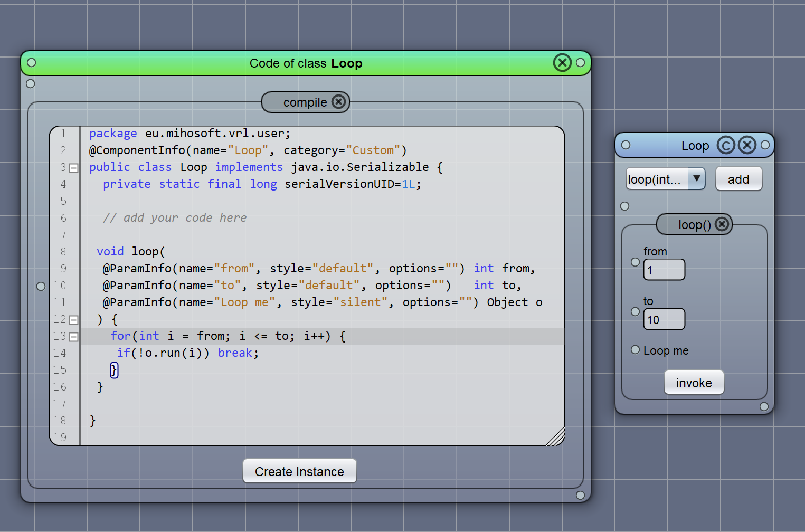Select the Loop me connector

pyautogui.click(x=635, y=349)
